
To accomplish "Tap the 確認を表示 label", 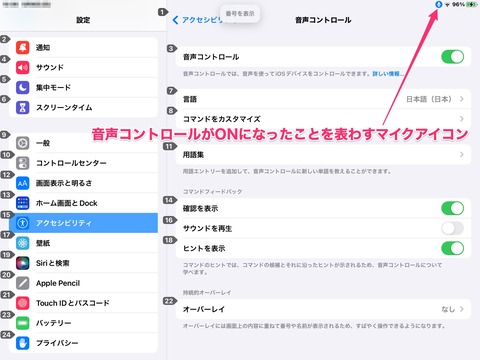I will pyautogui.click(x=200, y=209).
